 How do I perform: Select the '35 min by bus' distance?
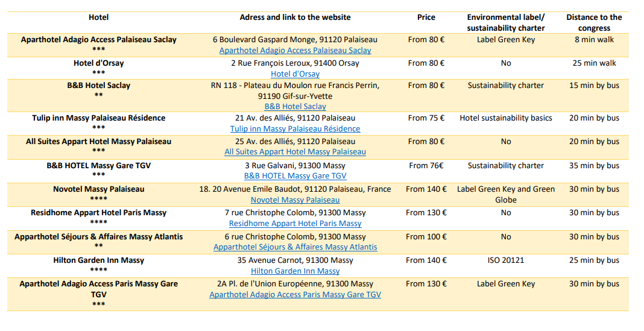click(594, 166)
